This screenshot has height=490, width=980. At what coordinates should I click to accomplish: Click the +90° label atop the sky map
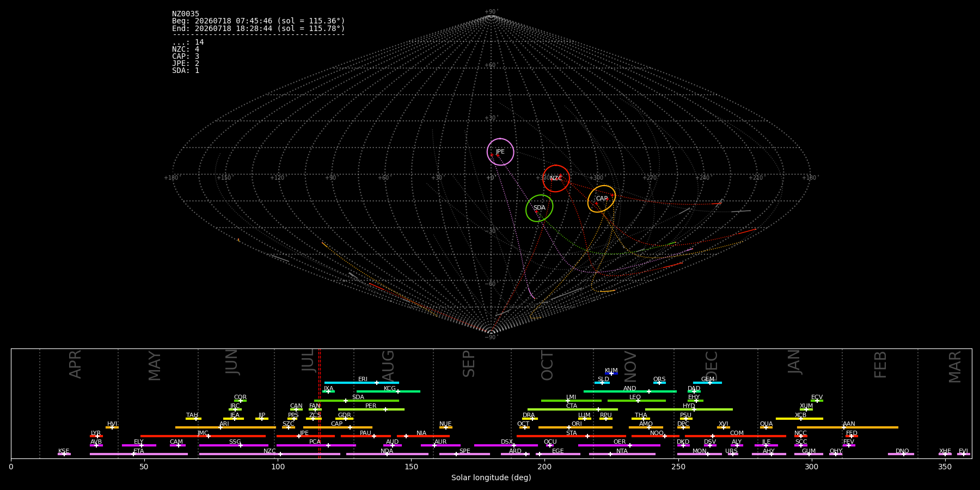click(x=491, y=12)
